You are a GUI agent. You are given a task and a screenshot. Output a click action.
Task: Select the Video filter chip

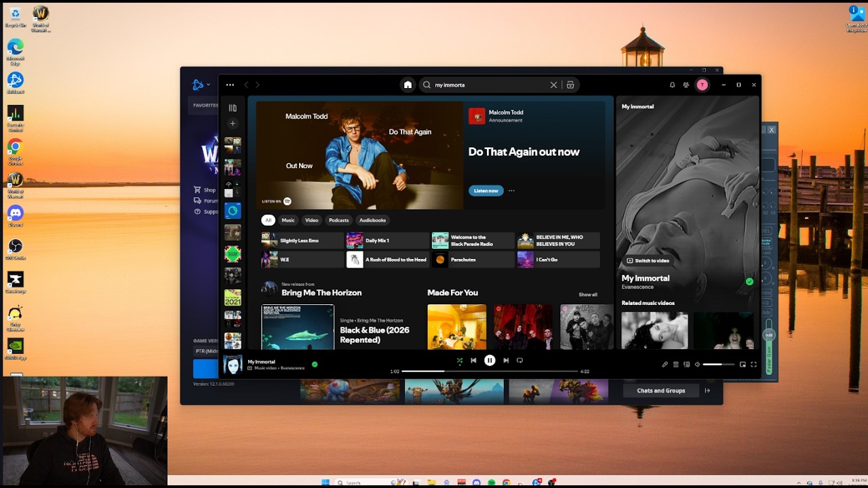point(312,220)
